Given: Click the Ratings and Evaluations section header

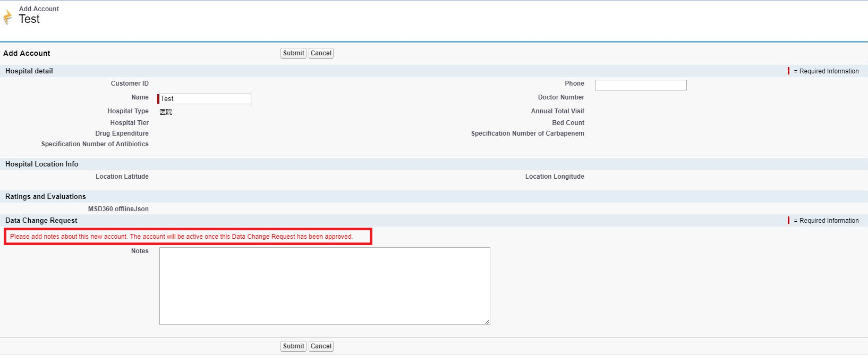Looking at the screenshot, I should click(46, 197).
